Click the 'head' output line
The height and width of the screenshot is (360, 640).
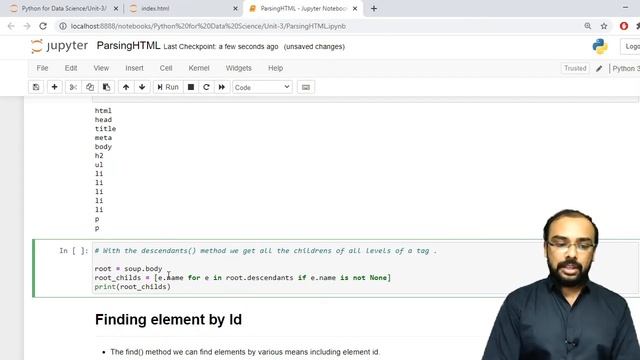pos(103,120)
